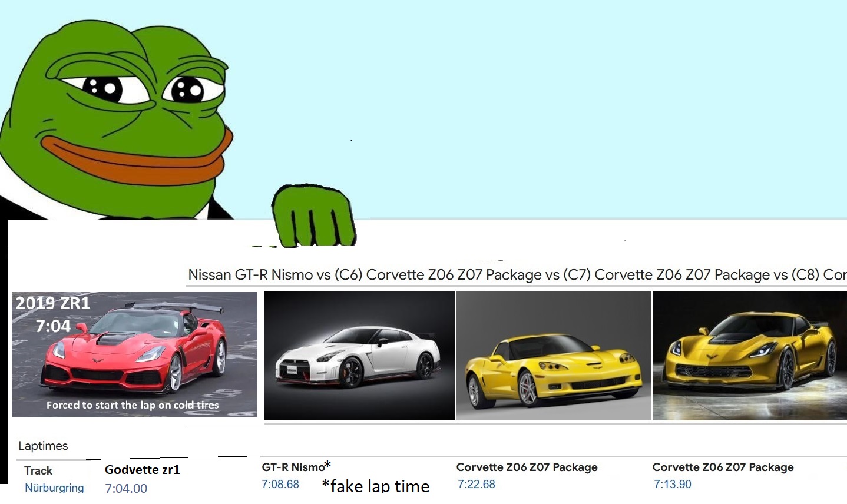Screen dimensions: 847x504
Task: Click the yellow C7 Corvette Z06 photo
Action: pyautogui.click(x=750, y=356)
